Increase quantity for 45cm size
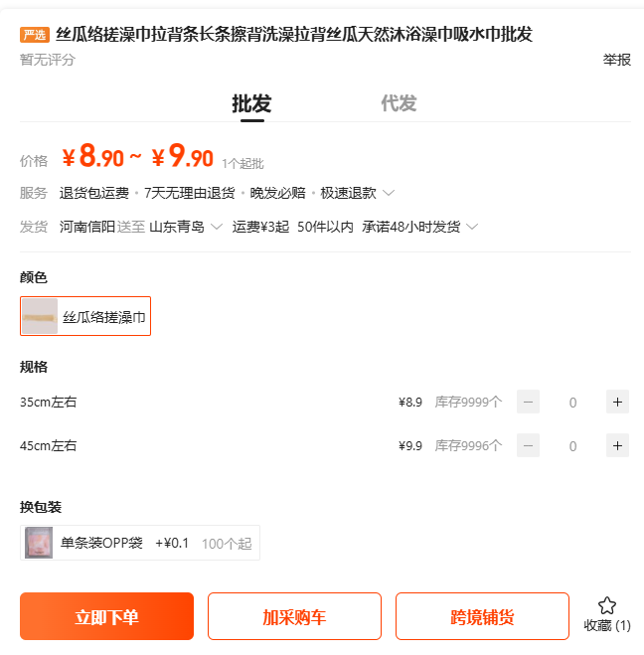This screenshot has width=644, height=655. [x=617, y=446]
